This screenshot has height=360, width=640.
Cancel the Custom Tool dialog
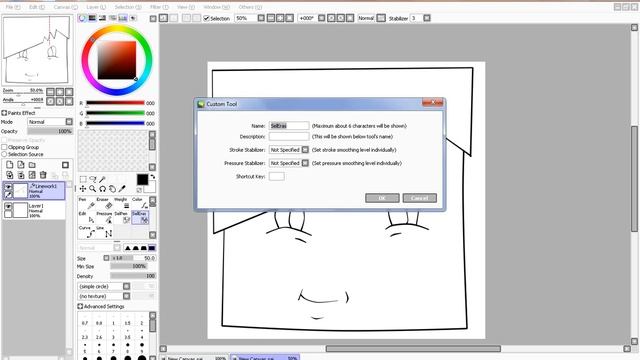tap(420, 198)
